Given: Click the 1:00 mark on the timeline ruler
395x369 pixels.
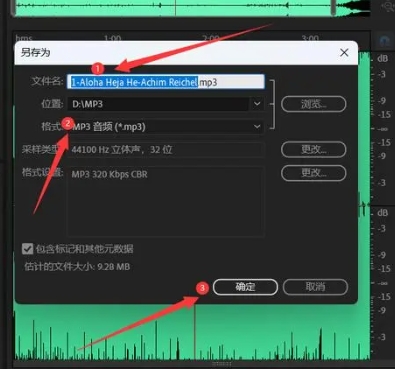Looking at the screenshot, I should [x=112, y=38].
